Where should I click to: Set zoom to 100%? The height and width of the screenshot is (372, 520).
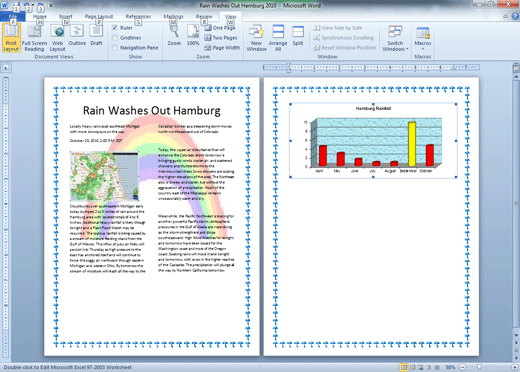tap(193, 35)
